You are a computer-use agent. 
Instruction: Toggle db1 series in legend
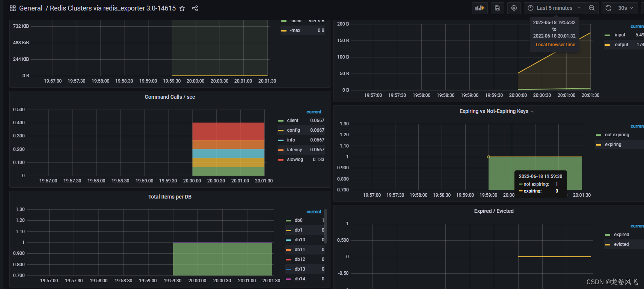click(298, 230)
